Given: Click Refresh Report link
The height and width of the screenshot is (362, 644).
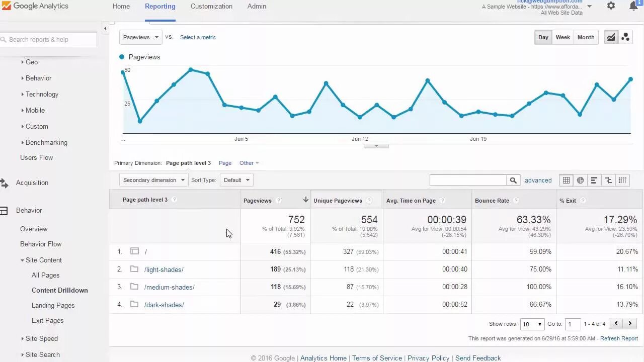Looking at the screenshot, I should click(619, 338).
